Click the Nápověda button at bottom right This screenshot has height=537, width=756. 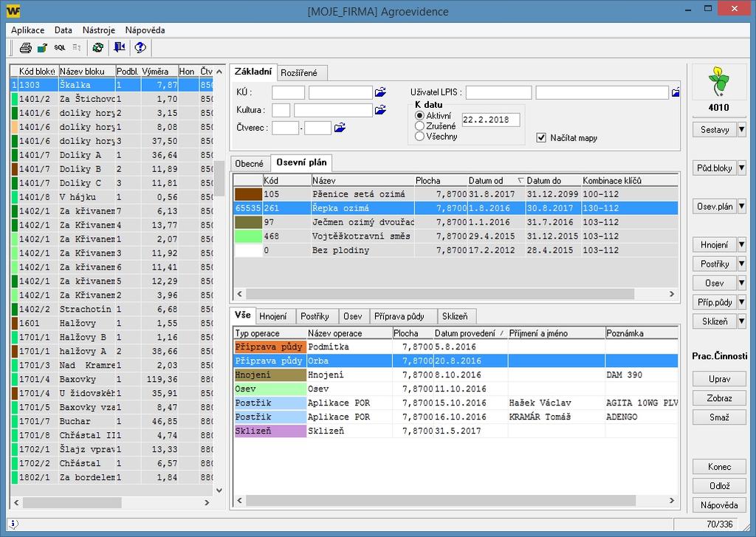pyautogui.click(x=719, y=505)
